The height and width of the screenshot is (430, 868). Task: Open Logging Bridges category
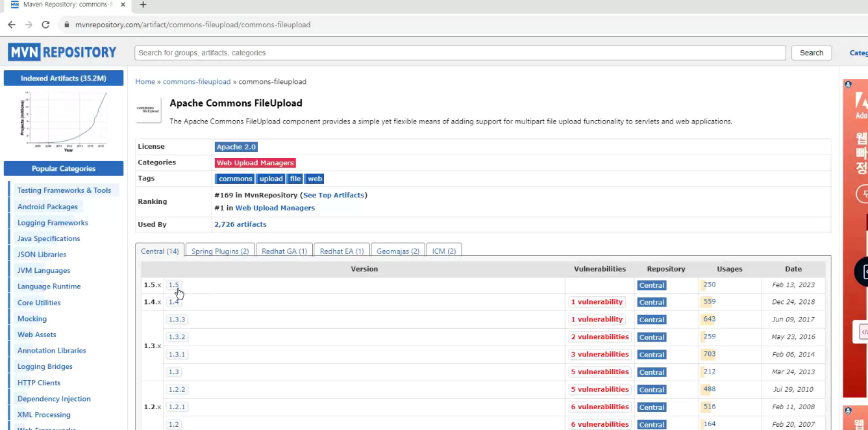point(45,366)
